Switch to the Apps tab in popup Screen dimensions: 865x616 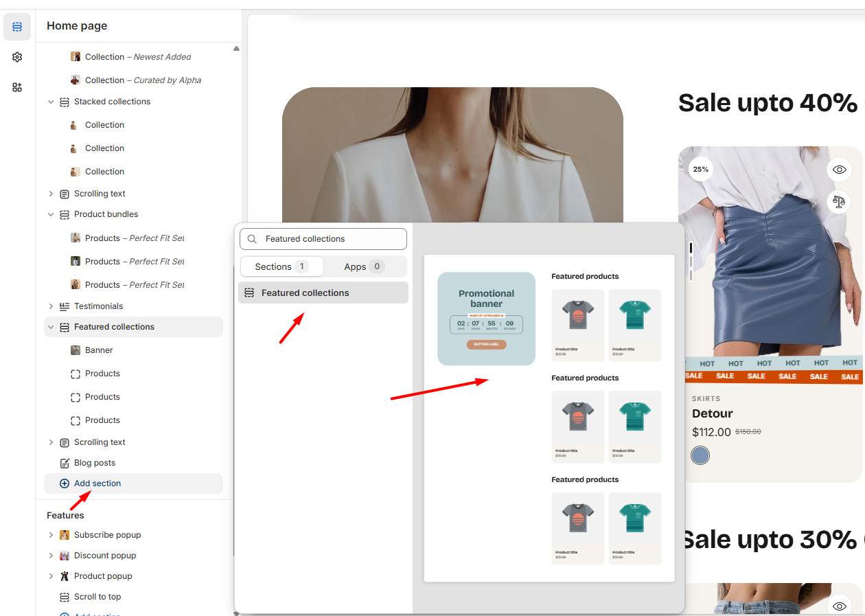[365, 266]
